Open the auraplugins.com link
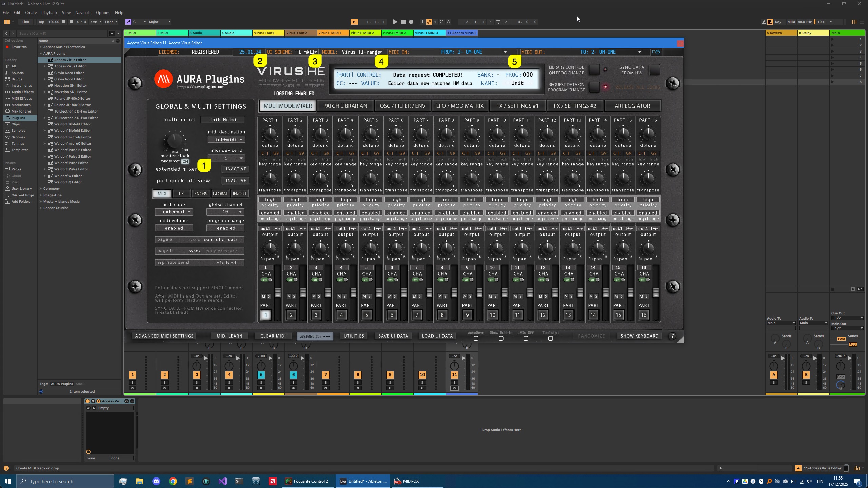 [x=201, y=87]
